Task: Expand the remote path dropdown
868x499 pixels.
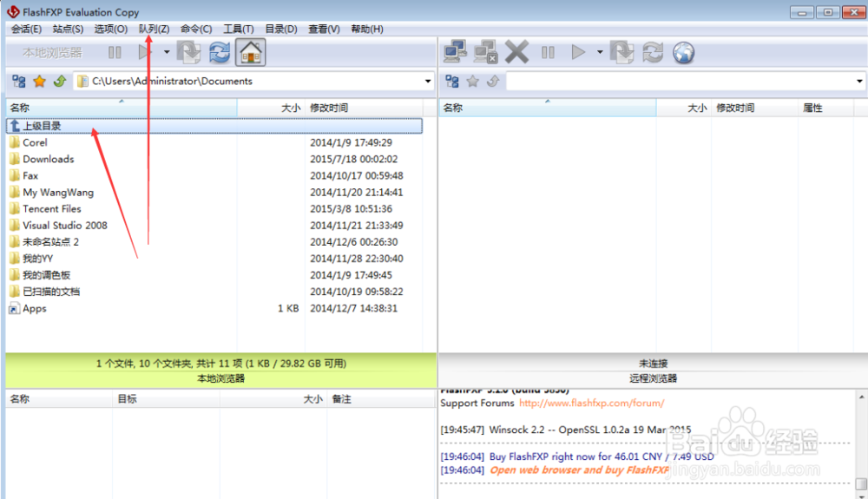Action: pyautogui.click(x=859, y=82)
